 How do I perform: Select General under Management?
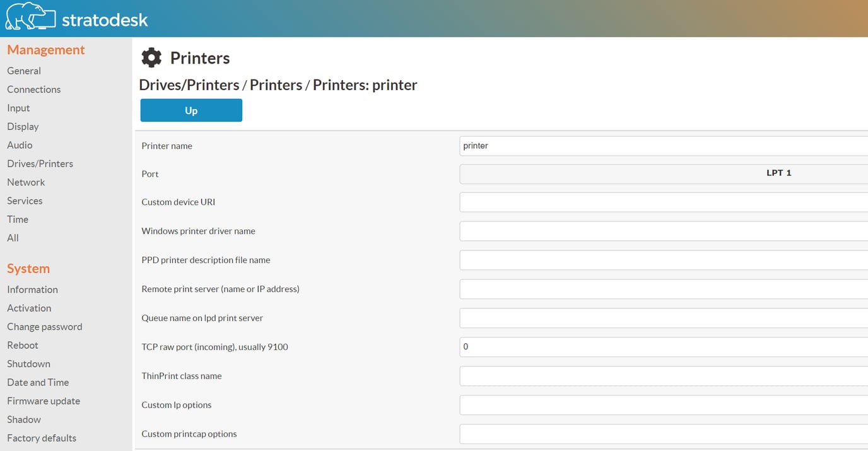point(24,71)
